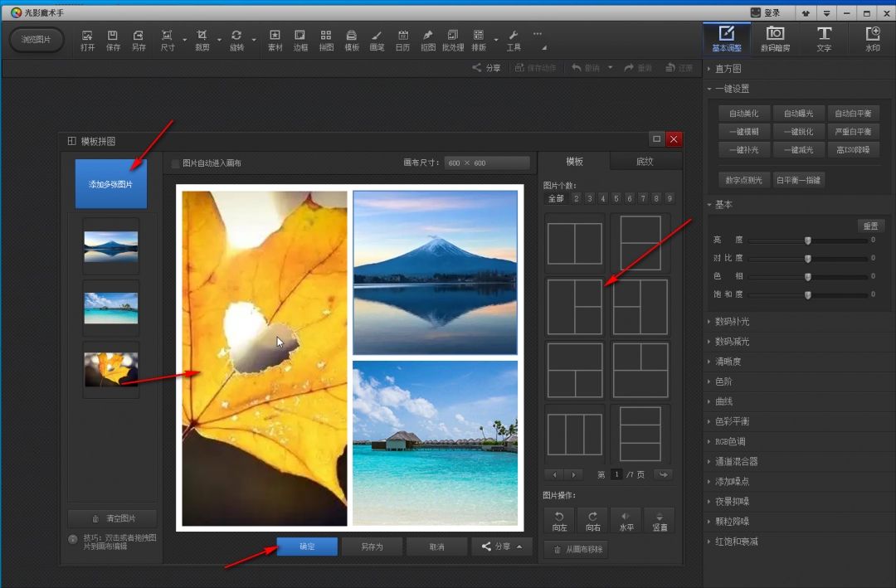Screen dimensions: 896x588
Task: Rotate image left with 向左 button
Action: click(x=559, y=520)
